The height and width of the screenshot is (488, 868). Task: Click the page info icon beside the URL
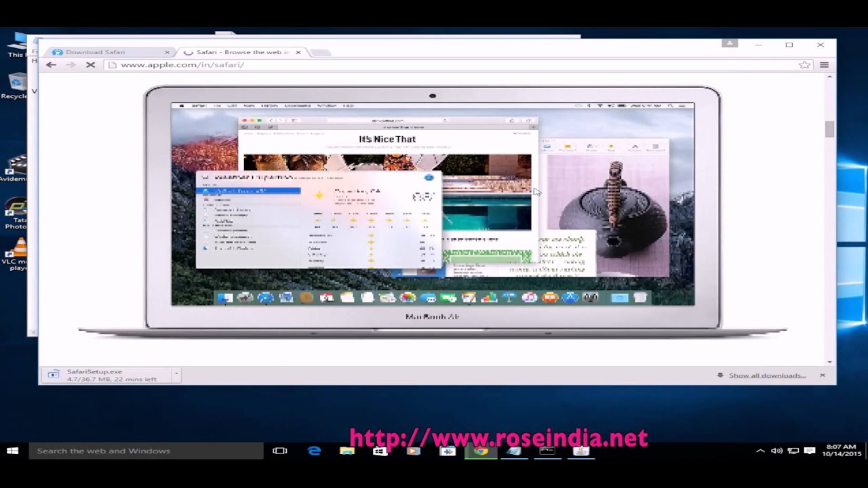click(113, 65)
